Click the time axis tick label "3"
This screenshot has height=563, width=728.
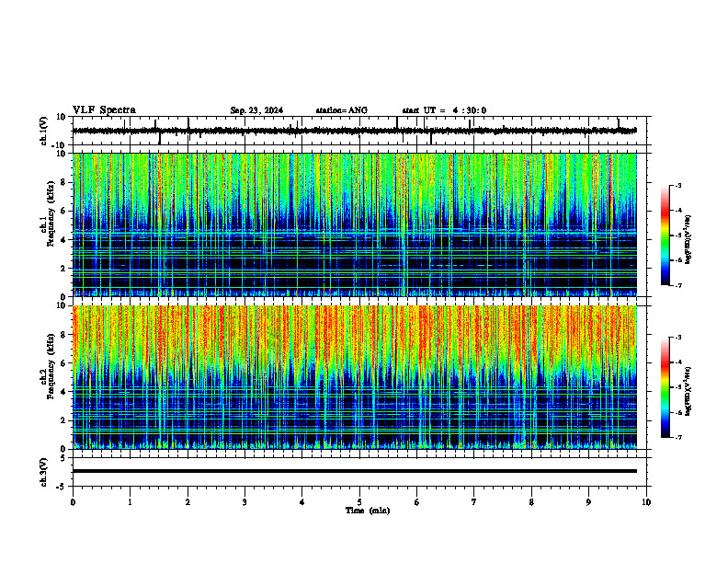pyautogui.click(x=245, y=502)
